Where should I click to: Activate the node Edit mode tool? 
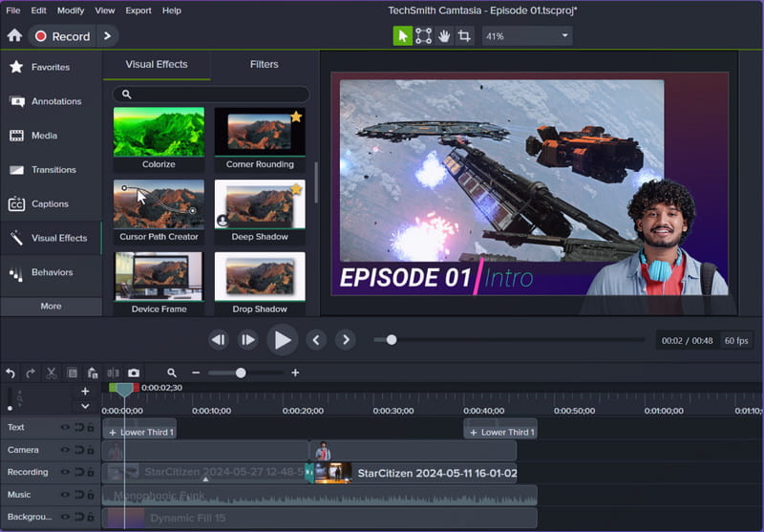(423, 36)
